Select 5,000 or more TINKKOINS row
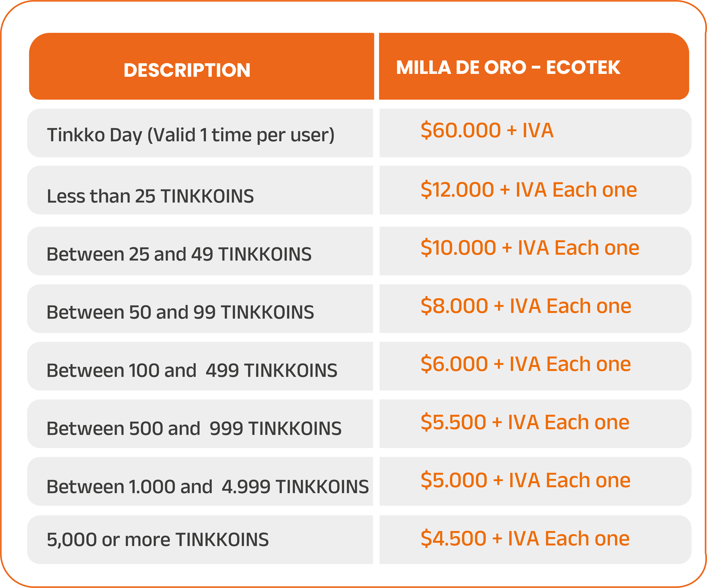The width and height of the screenshot is (707, 588). click(158, 540)
